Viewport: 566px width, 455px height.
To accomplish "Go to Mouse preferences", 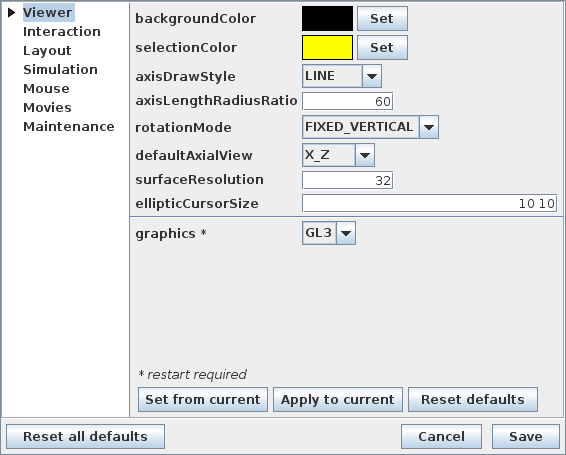I will point(46,89).
